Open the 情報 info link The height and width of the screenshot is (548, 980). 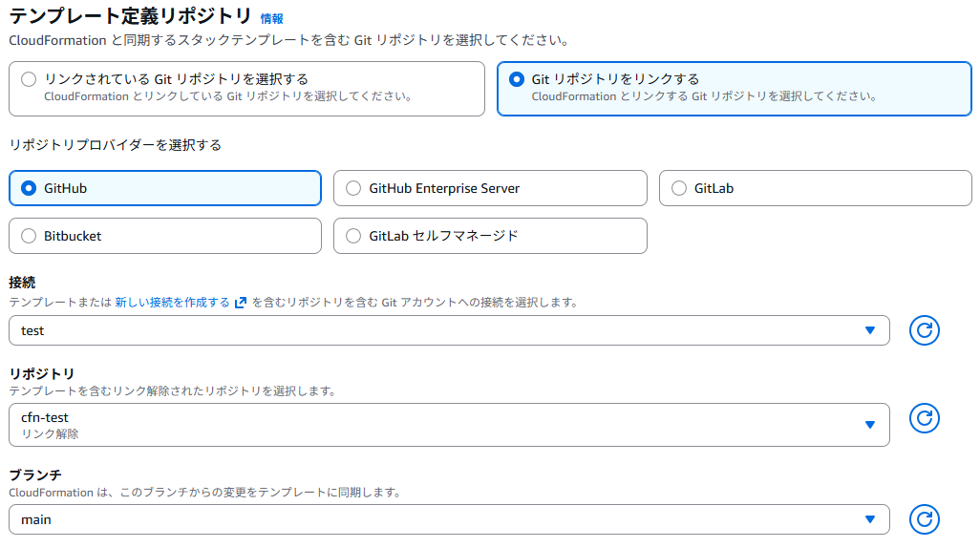(272, 19)
